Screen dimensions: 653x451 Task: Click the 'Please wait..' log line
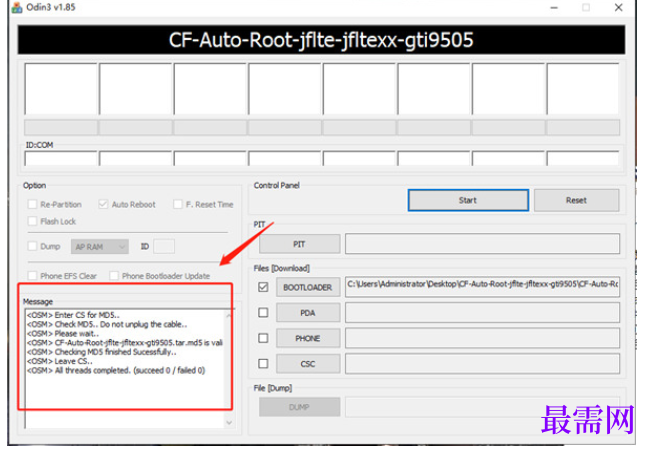[63, 334]
